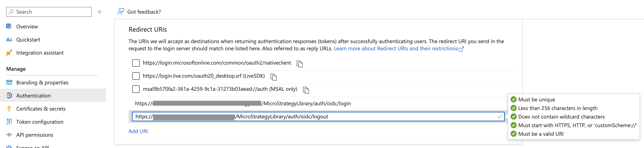
Task: Click the Integration assistant rocket icon
Action: click(9, 53)
